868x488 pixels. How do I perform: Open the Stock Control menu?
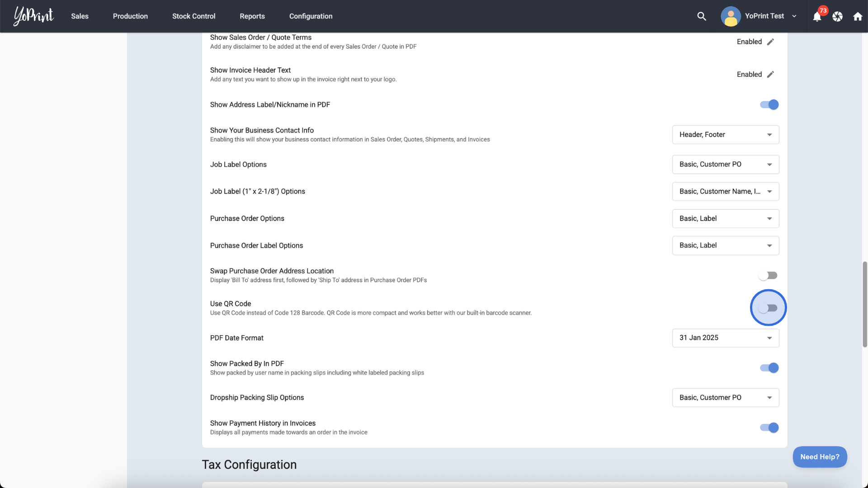point(193,16)
